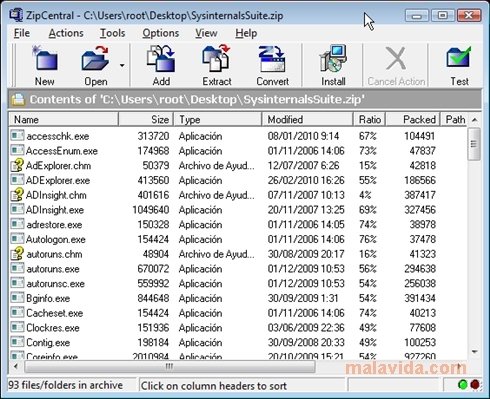Extract files with the Extract icon
This screenshot has width=490, height=399.
(216, 59)
